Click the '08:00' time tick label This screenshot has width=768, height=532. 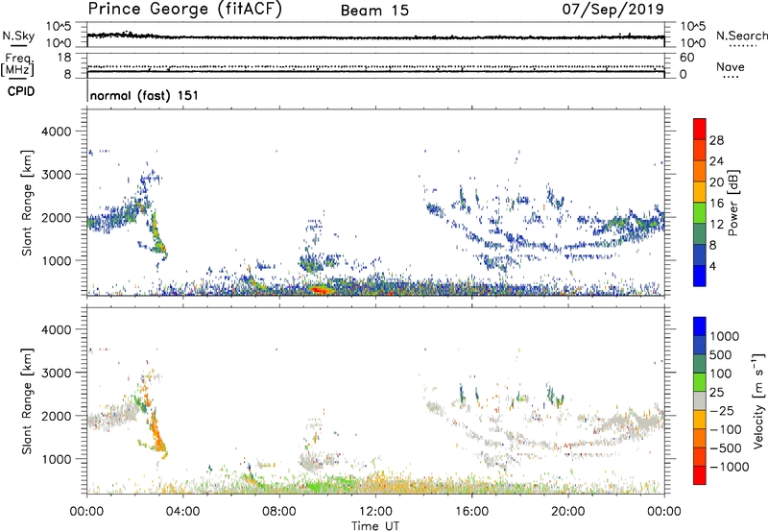[279, 512]
